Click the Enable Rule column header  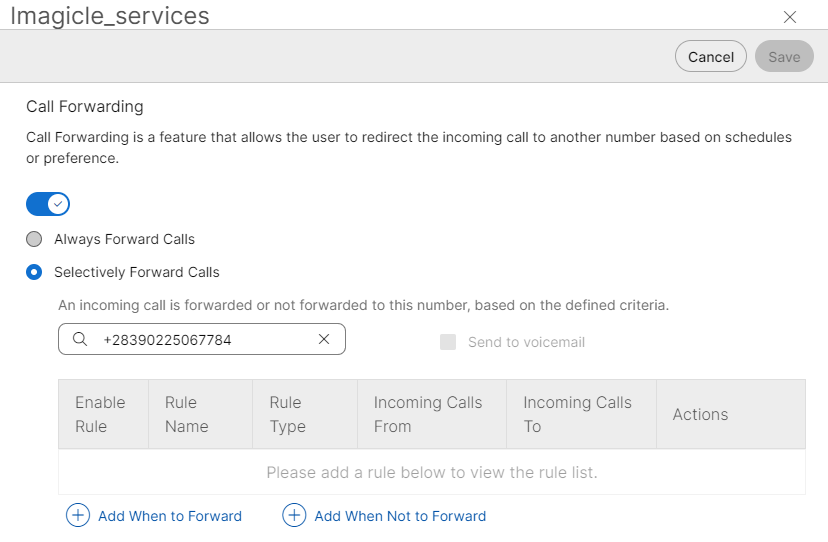tap(100, 414)
